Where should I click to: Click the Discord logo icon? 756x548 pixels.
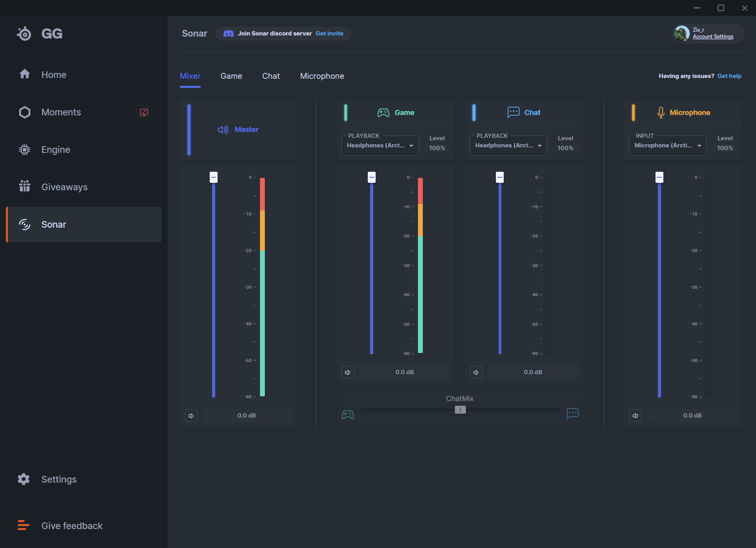[229, 33]
